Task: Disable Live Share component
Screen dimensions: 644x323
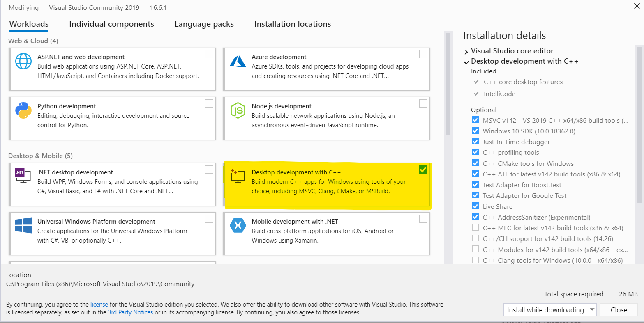Action: point(475,206)
